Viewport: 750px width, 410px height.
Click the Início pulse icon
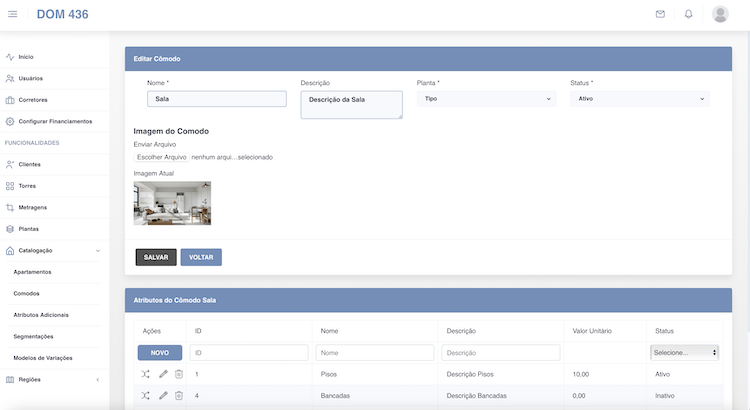10,57
